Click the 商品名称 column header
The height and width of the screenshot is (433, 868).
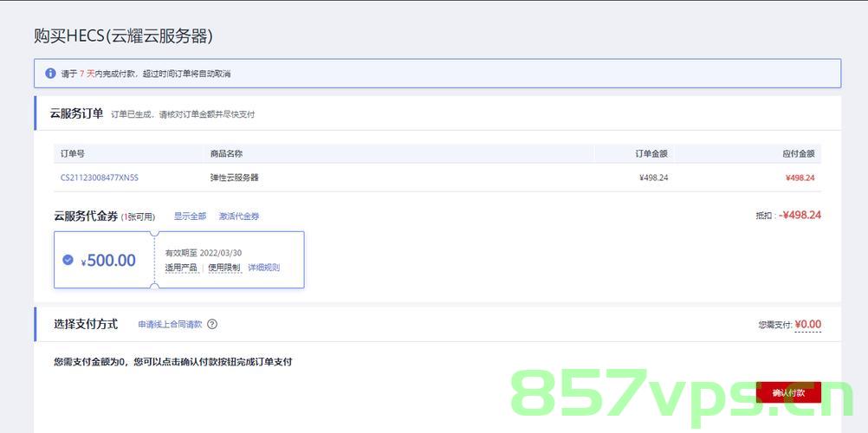pos(226,154)
